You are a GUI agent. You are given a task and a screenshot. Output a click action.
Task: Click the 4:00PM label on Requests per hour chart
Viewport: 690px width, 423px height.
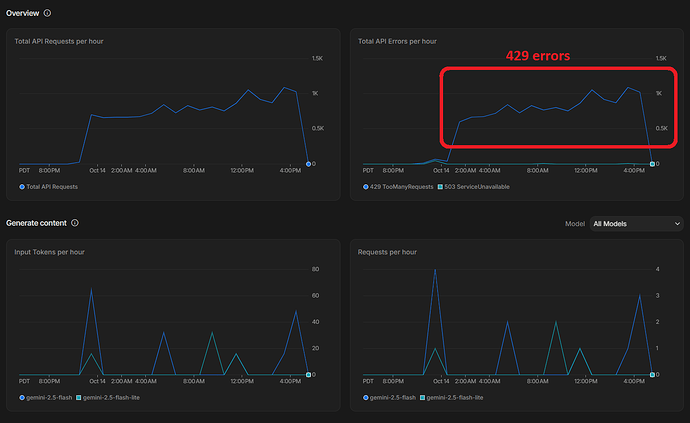coord(634,381)
